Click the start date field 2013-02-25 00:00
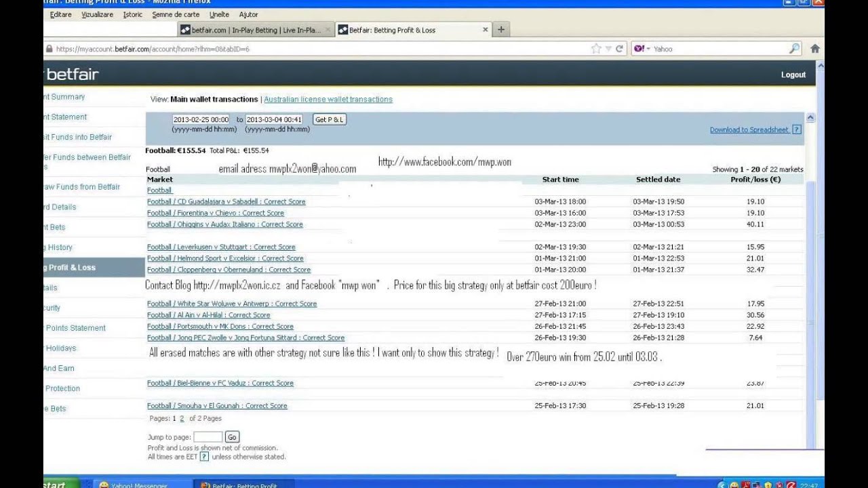Screen dimensions: 868x488 [x=201, y=119]
